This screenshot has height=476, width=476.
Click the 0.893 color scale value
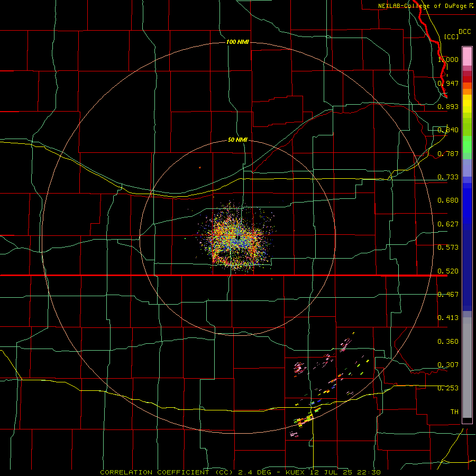pos(448,106)
